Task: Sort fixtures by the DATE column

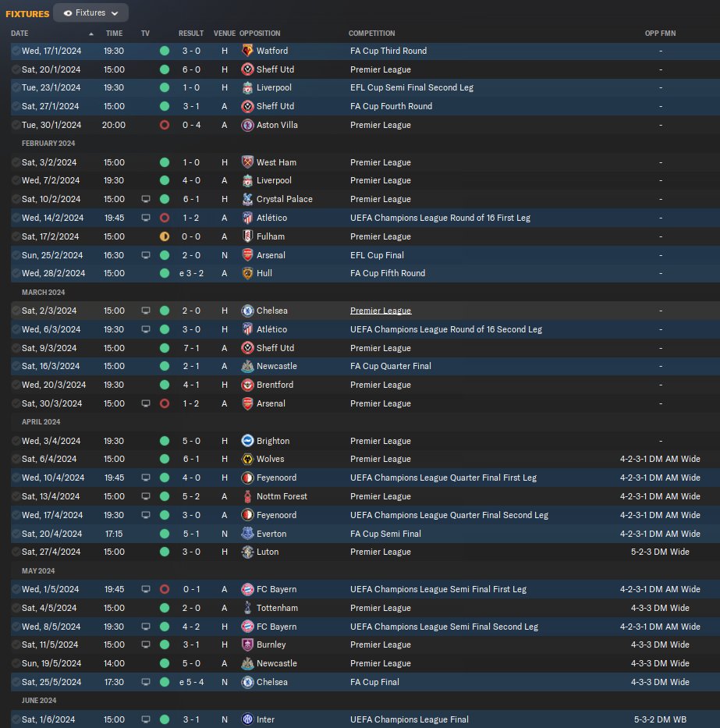Action: coord(20,34)
